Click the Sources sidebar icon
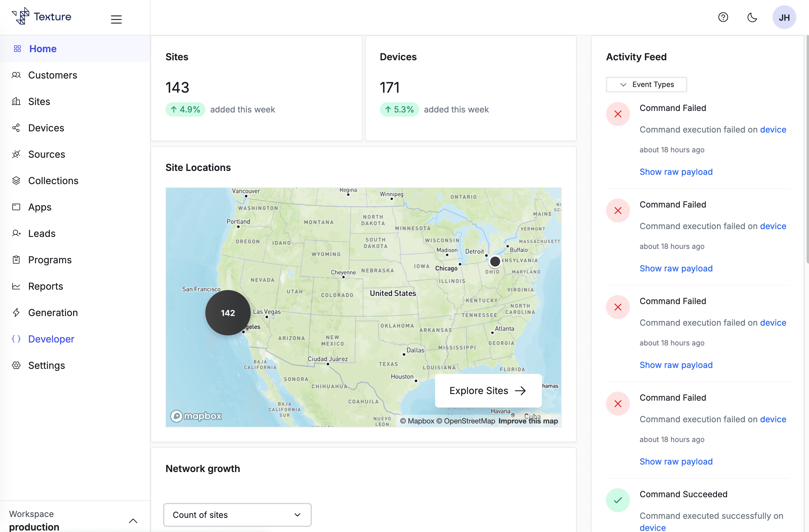809x532 pixels. [16, 154]
